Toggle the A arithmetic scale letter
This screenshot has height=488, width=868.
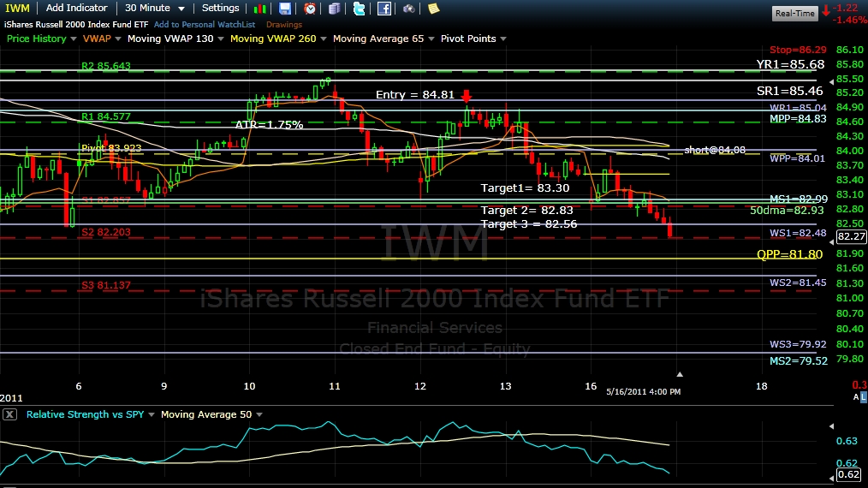click(856, 396)
